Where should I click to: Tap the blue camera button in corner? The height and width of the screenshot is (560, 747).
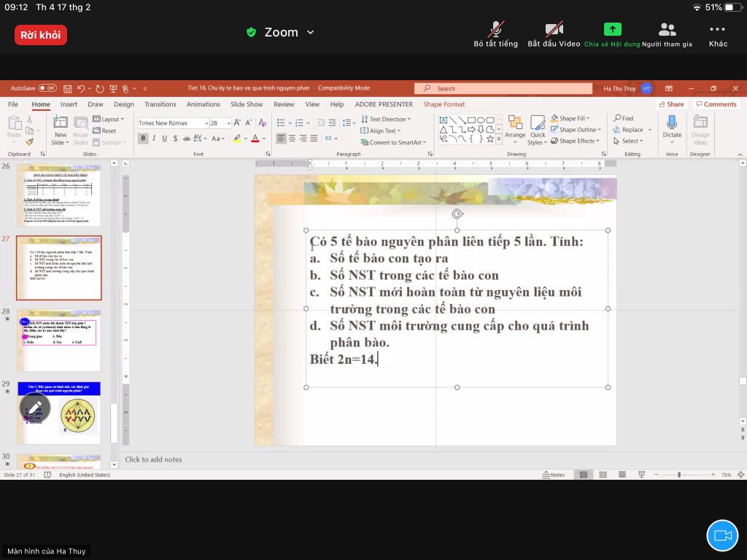point(722,535)
